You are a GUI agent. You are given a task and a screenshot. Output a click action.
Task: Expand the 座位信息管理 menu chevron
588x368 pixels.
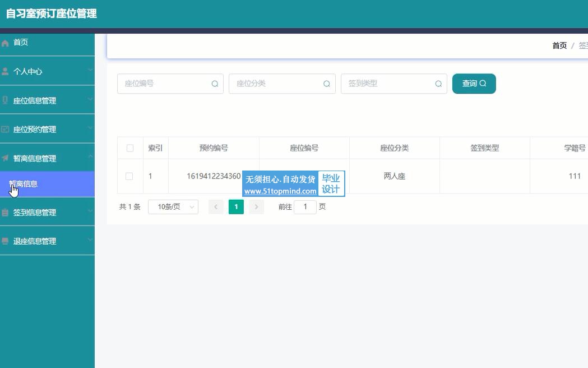click(x=90, y=99)
